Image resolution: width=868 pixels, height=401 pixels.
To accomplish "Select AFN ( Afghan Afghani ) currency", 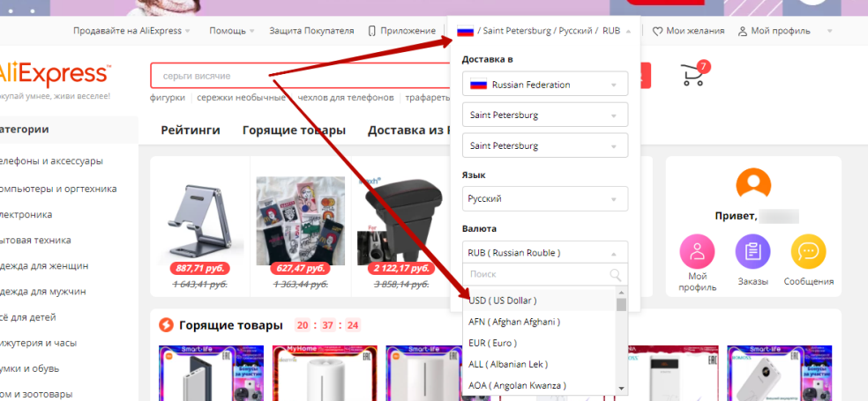I will click(540, 322).
